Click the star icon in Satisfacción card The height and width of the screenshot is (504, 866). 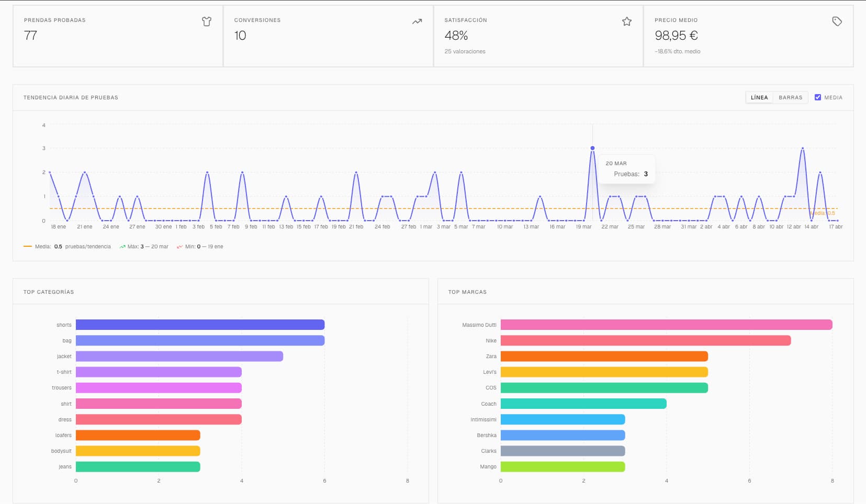[627, 21]
